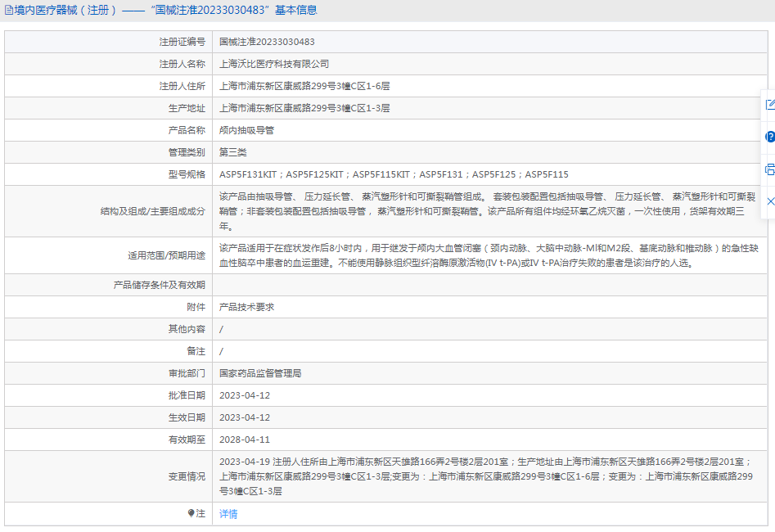The height and width of the screenshot is (532, 775).
Task: Click registrant name 上海沃比医疗科技有限公司
Action: point(274,64)
